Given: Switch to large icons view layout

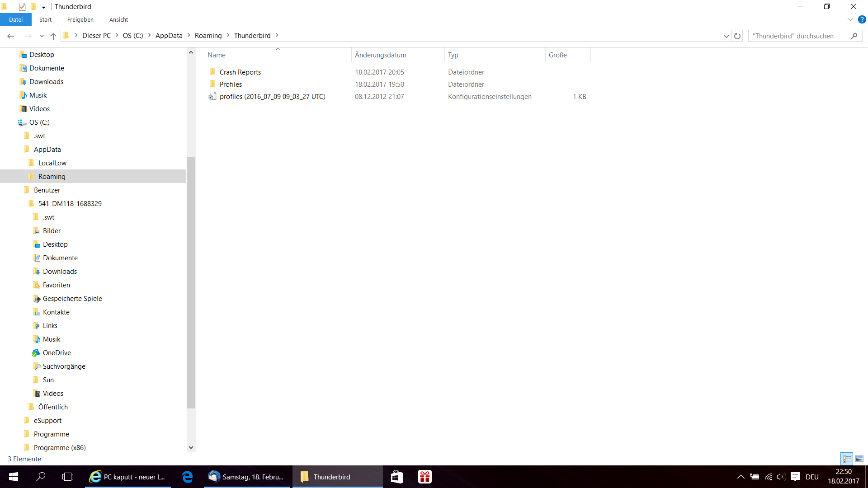Looking at the screenshot, I should [859, 459].
